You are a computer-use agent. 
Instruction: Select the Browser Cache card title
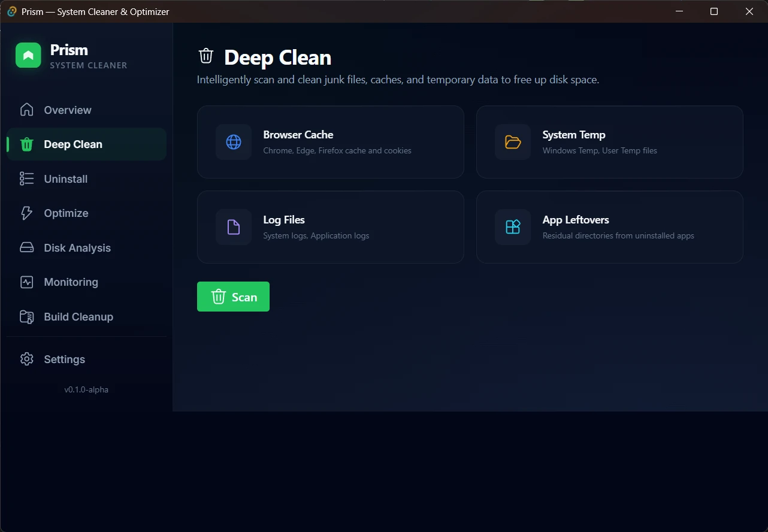point(298,135)
